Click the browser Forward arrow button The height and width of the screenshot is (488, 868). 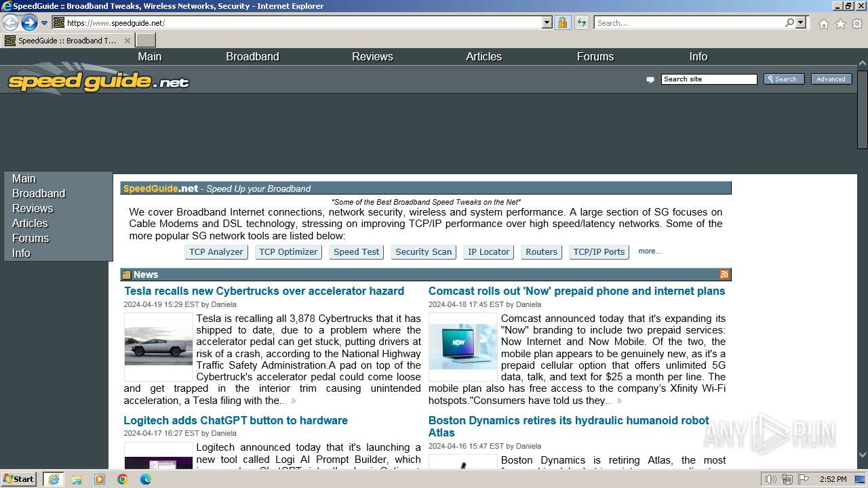coord(29,23)
